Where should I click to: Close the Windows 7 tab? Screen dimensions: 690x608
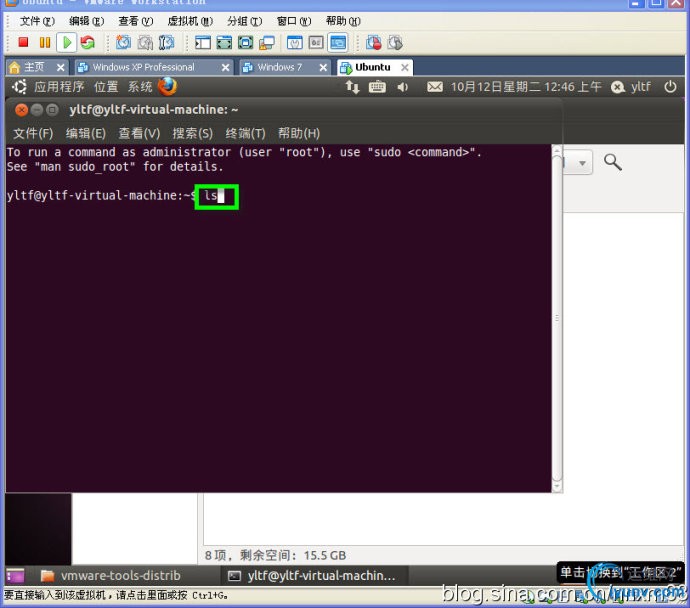[x=323, y=67]
